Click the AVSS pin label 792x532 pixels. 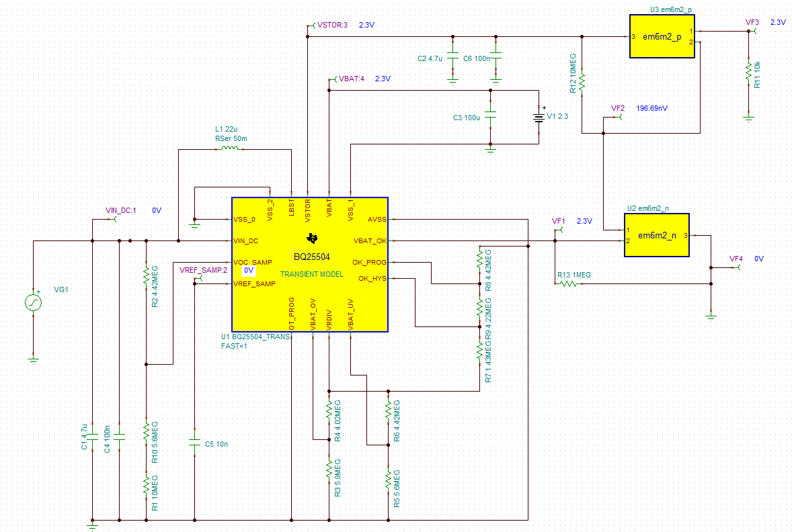(377, 219)
